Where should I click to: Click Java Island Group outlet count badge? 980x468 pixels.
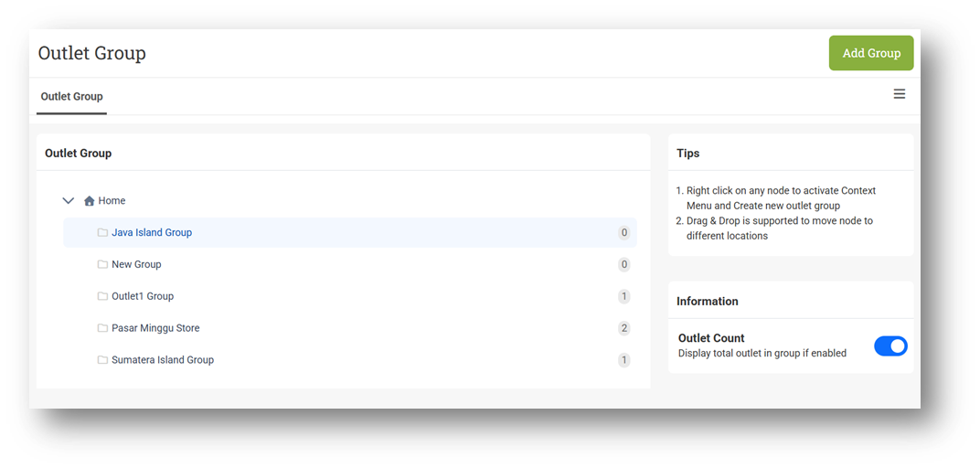[624, 233]
